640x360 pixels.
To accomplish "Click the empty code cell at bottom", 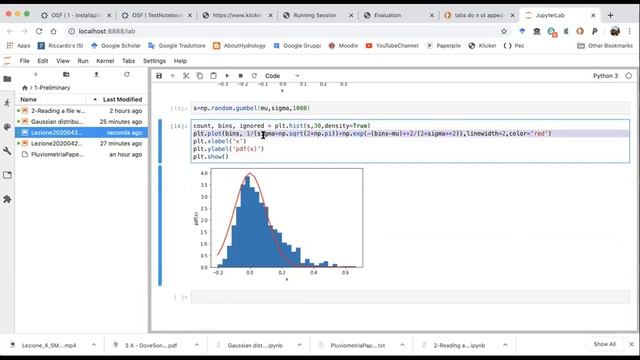I will click(410, 297).
